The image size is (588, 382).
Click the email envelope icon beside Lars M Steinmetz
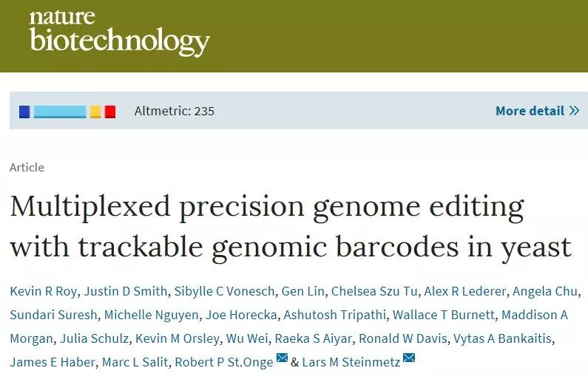[409, 358]
